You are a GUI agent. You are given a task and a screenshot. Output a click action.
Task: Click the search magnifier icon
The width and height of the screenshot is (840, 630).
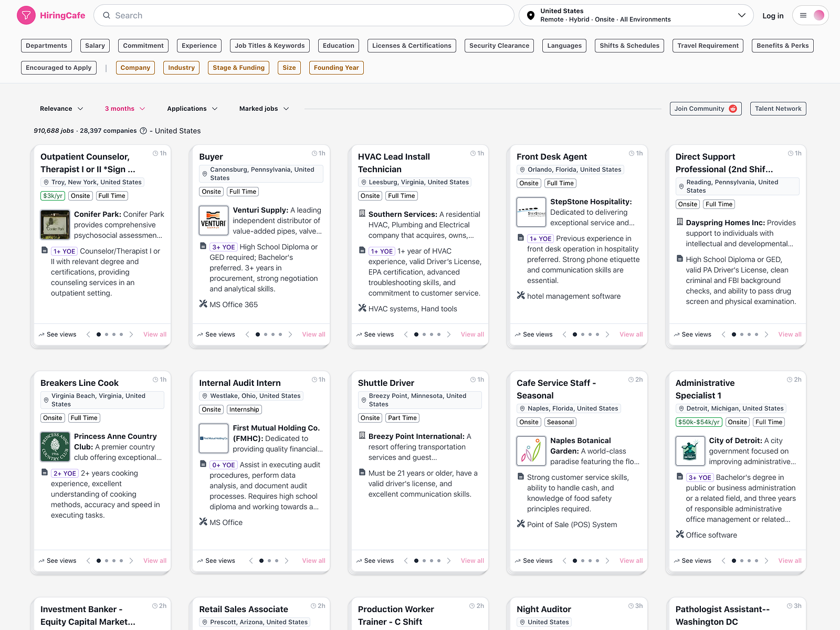coord(107,15)
